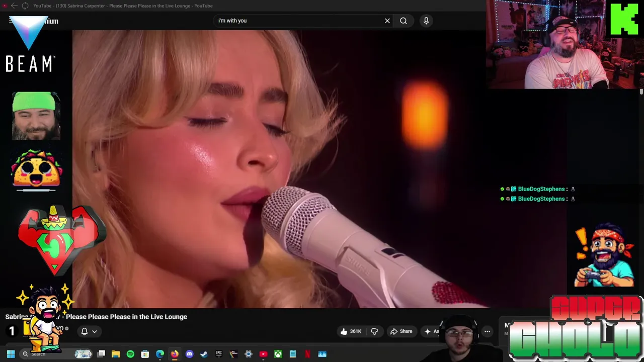Select the YouTube browser tab title
The height and width of the screenshot is (362, 644).
tap(123, 6)
